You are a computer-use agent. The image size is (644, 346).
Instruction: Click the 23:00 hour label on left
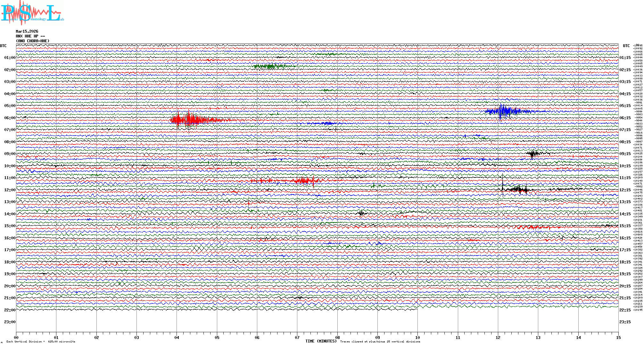[10, 322]
